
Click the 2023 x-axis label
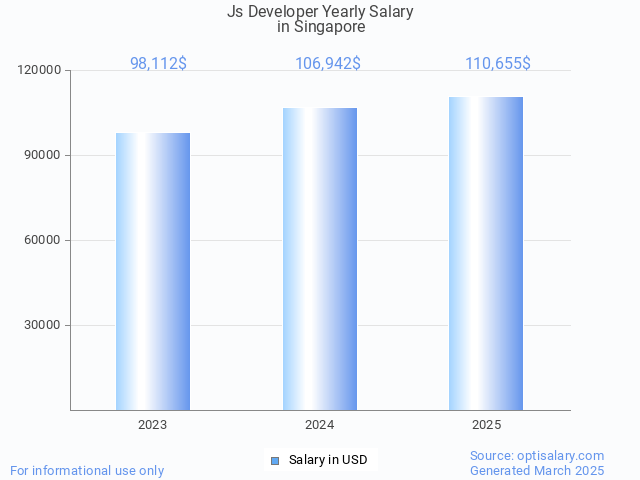click(153, 425)
